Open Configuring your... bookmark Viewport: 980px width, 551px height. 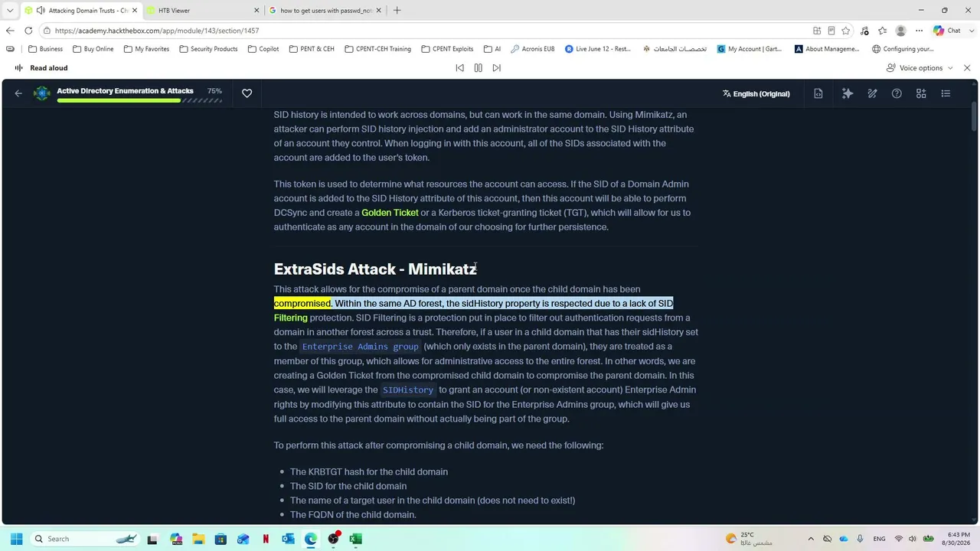903,49
